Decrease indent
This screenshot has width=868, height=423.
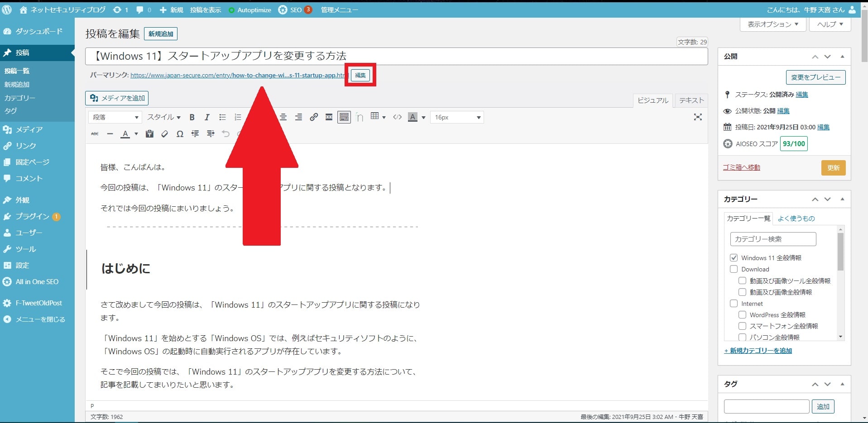point(195,134)
